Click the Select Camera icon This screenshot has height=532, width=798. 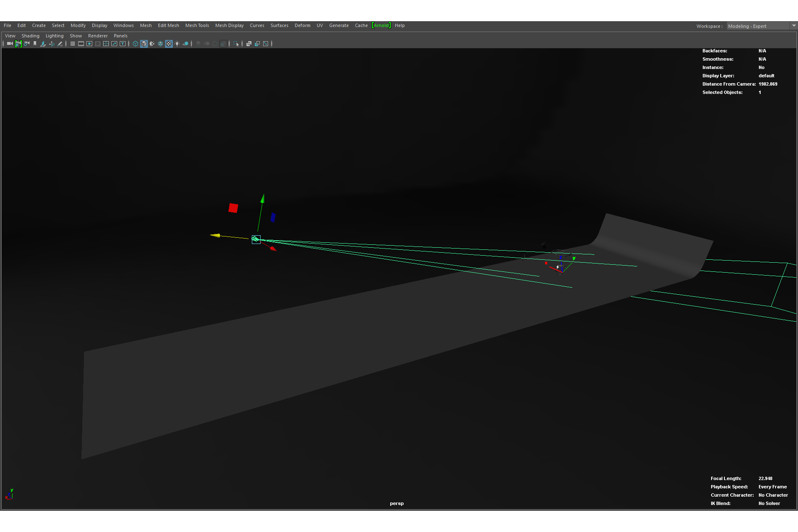point(10,44)
